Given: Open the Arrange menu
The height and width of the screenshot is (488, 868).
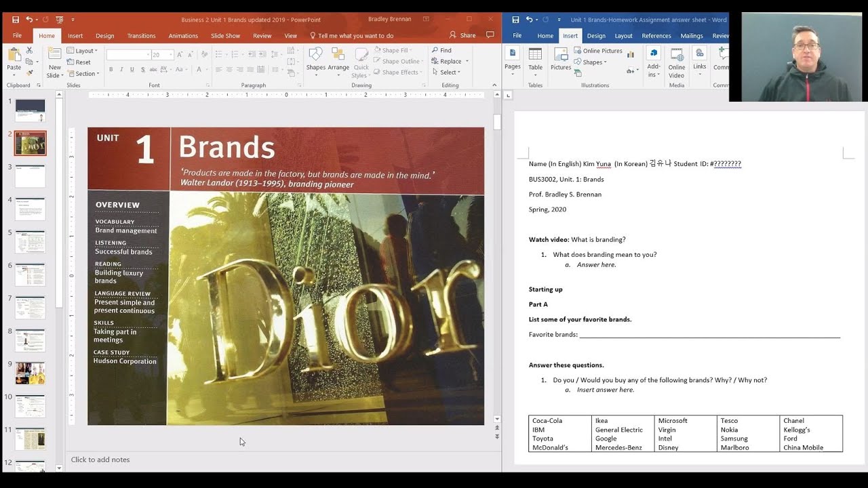Looking at the screenshot, I should pos(338,61).
